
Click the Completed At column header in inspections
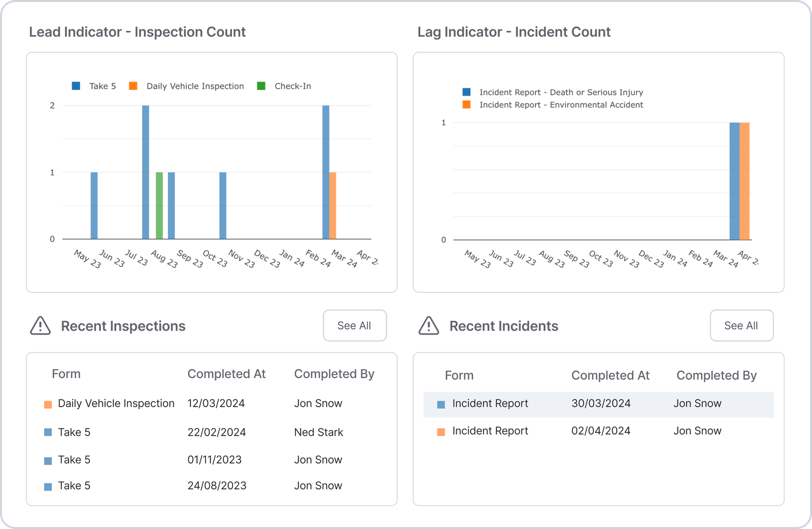point(226,374)
